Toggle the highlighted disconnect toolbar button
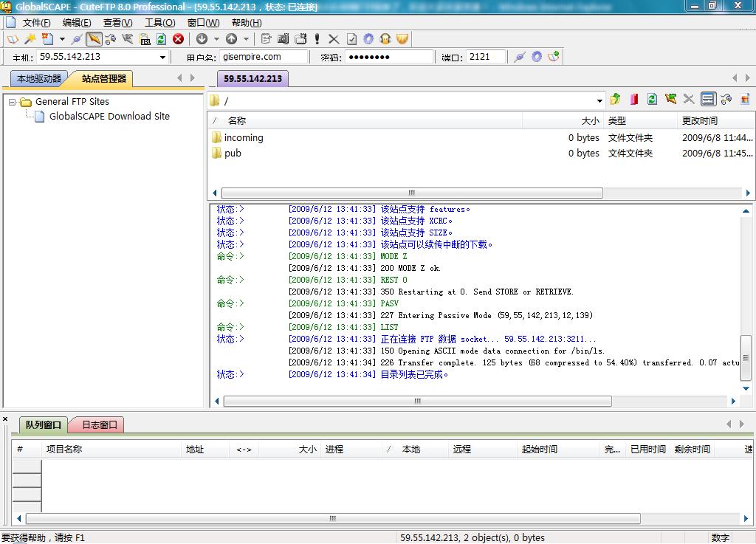The image size is (756, 544). pos(94,39)
